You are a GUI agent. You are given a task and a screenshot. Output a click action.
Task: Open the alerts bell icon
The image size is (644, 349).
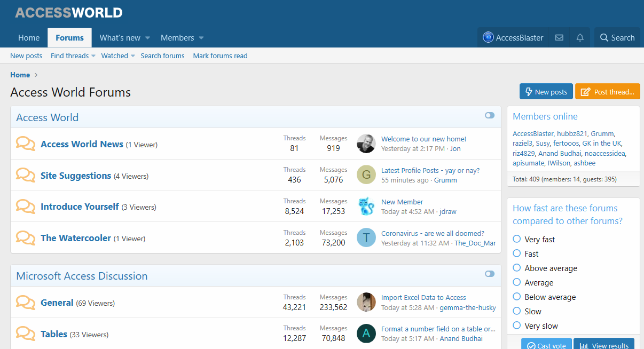click(580, 38)
